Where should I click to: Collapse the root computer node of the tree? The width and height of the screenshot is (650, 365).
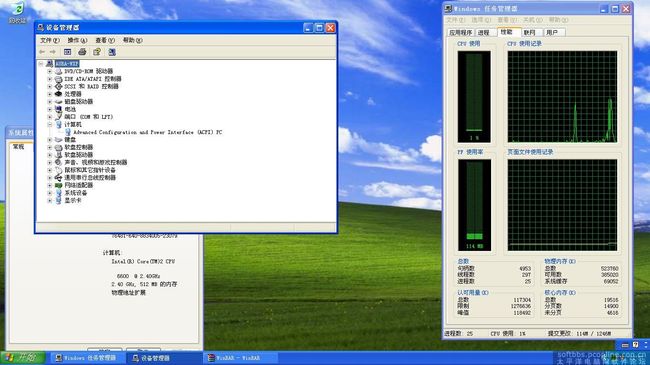41,64
